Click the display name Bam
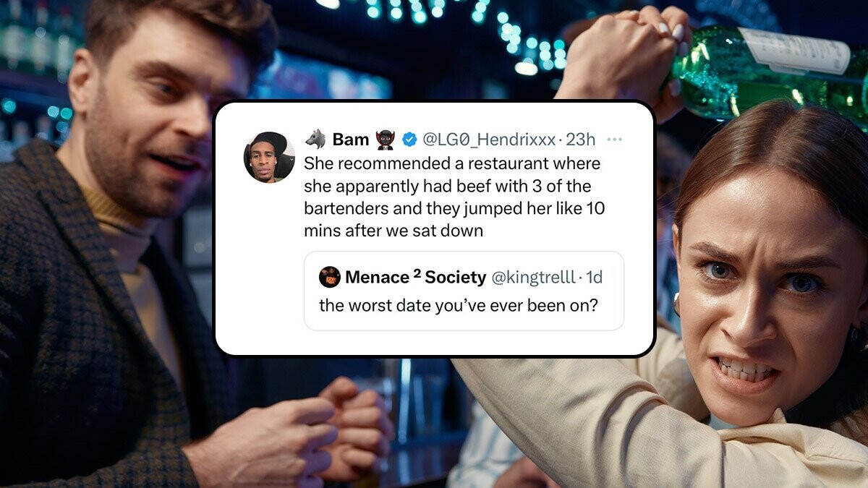Screen dimensions: 868x488 pyautogui.click(x=351, y=139)
